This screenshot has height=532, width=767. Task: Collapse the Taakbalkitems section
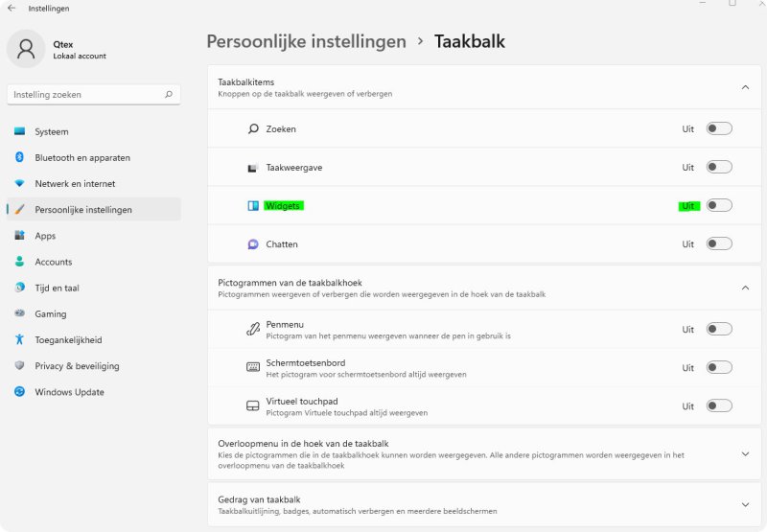pyautogui.click(x=746, y=87)
